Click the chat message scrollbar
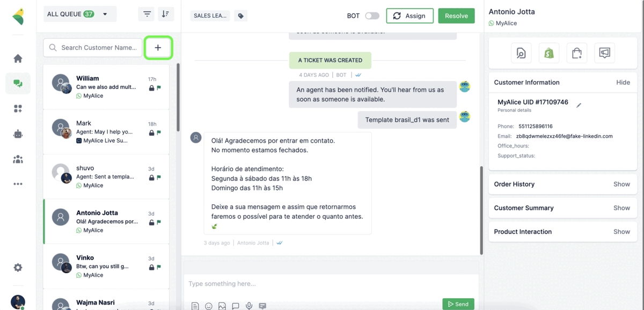 click(x=481, y=209)
